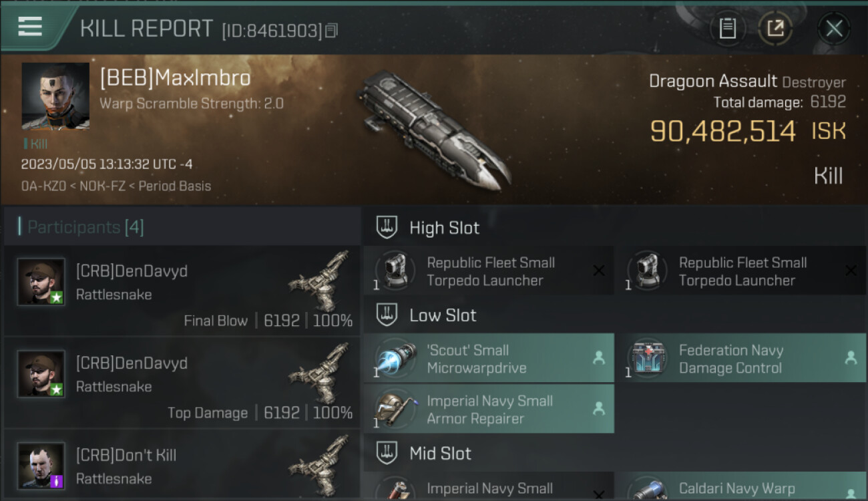The height and width of the screenshot is (501, 868).
Task: Click the Mid Slot section header
Action: click(x=440, y=454)
